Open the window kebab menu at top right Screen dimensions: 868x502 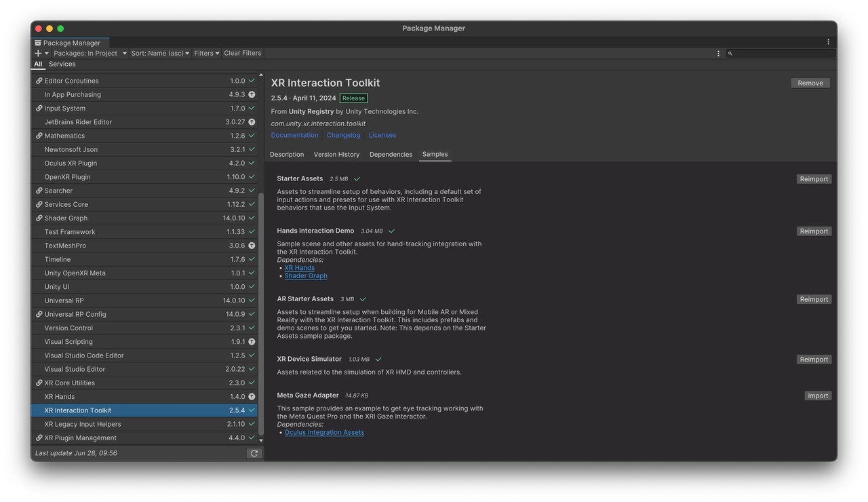coord(828,42)
